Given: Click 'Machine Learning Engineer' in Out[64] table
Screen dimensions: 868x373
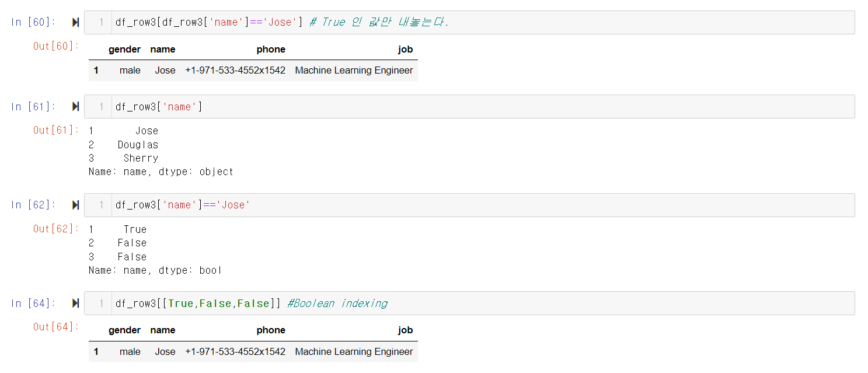Looking at the screenshot, I should [x=354, y=351].
